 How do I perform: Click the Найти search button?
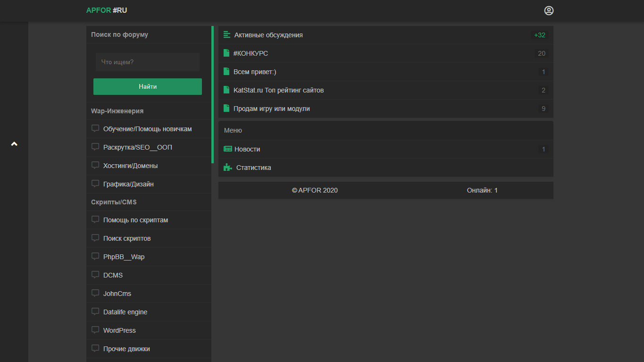(148, 86)
